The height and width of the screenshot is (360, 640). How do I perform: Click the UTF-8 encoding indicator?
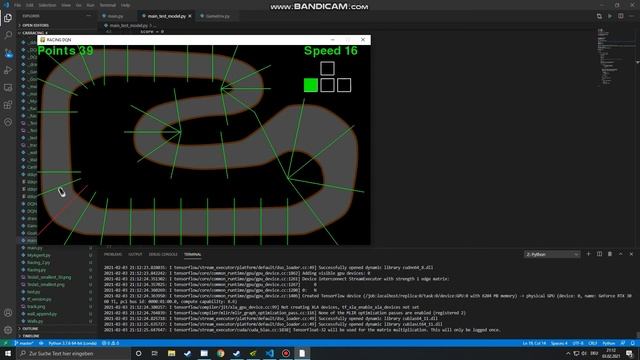(x=578, y=343)
